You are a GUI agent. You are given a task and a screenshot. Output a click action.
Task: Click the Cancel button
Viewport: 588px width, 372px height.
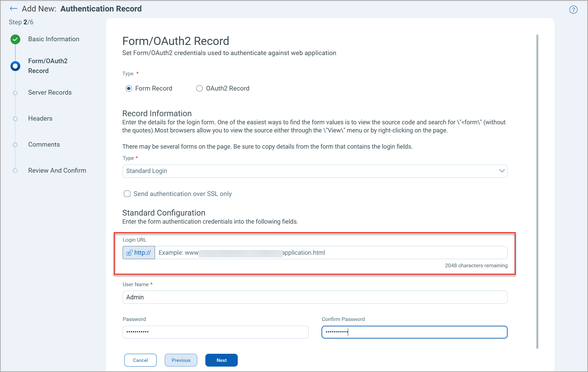pos(140,360)
